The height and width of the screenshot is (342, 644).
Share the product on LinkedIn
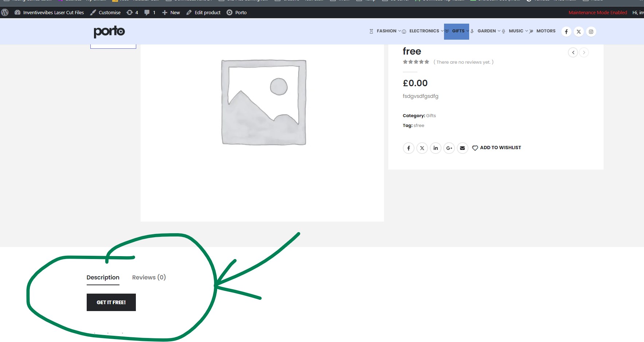436,148
